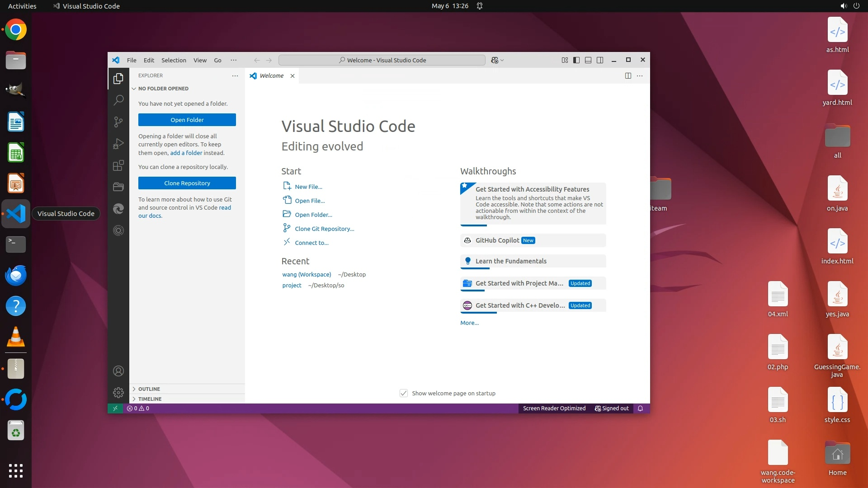Open the Selection menu

coord(174,60)
